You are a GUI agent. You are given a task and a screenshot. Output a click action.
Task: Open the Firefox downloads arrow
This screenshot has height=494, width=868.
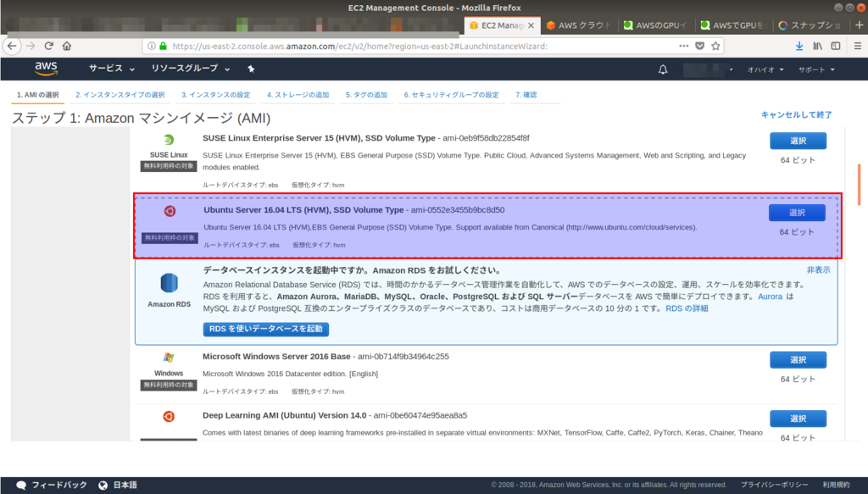(x=799, y=47)
